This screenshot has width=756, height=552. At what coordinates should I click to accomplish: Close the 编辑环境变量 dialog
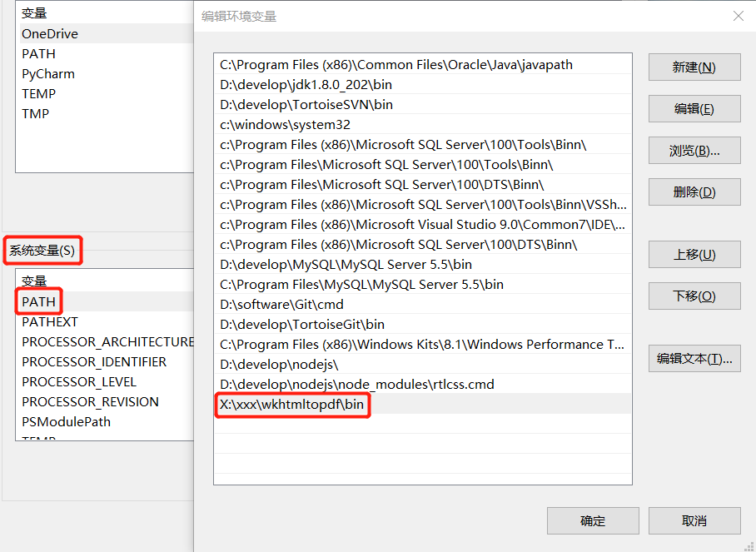(x=739, y=16)
